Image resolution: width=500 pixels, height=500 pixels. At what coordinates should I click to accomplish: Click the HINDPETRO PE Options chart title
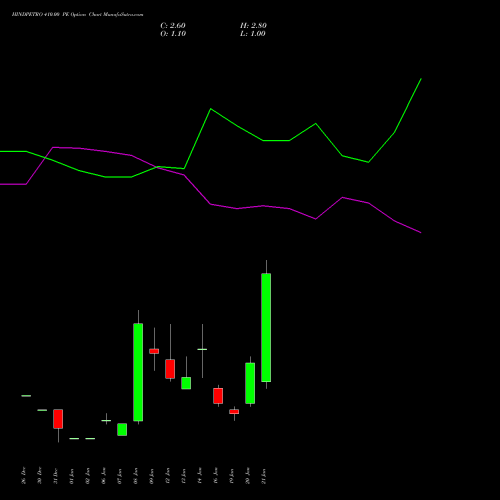coord(77,15)
